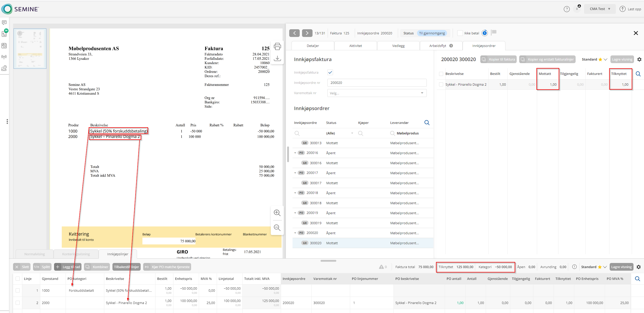Image resolution: width=644 pixels, height=313 pixels.
Task: Open settings gear in invoice lines toolbar
Action: tap(638, 267)
